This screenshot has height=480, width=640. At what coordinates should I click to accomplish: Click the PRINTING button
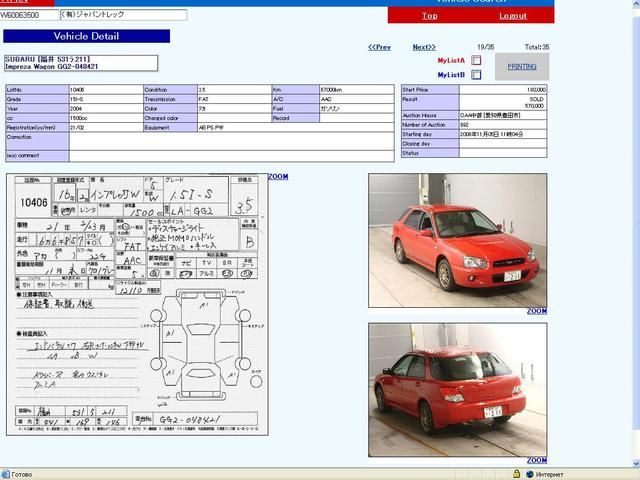coord(522,67)
